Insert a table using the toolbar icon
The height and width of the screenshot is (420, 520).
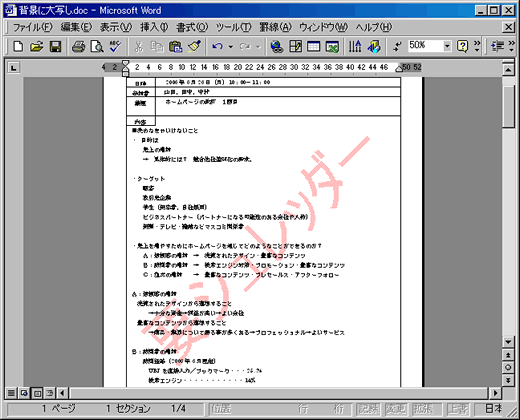(x=313, y=46)
